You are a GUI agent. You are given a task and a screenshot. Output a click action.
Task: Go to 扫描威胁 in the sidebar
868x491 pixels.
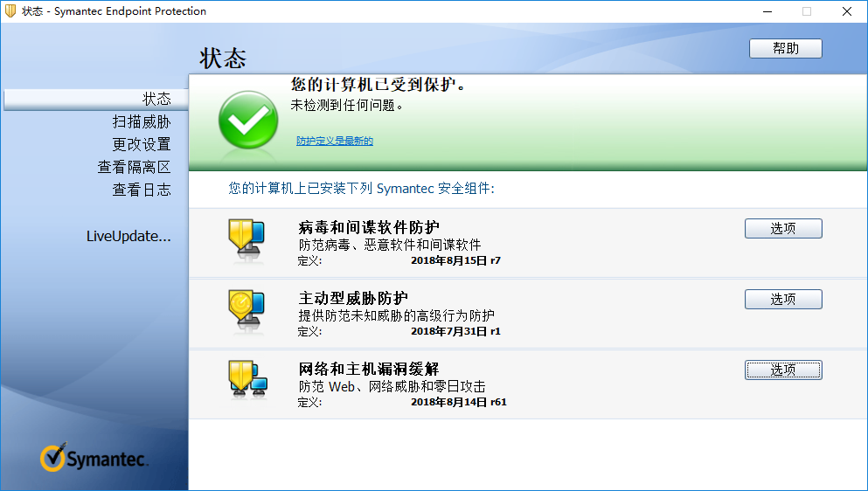click(x=142, y=121)
